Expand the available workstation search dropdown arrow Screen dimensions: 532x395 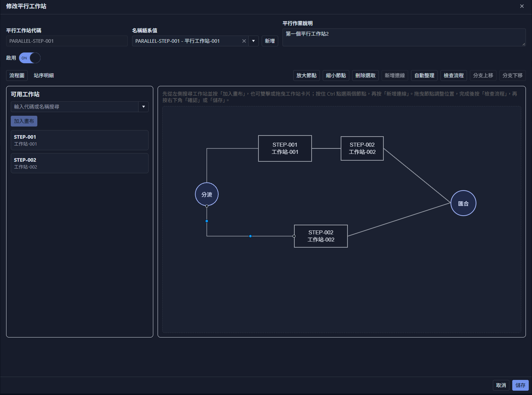[x=144, y=107]
